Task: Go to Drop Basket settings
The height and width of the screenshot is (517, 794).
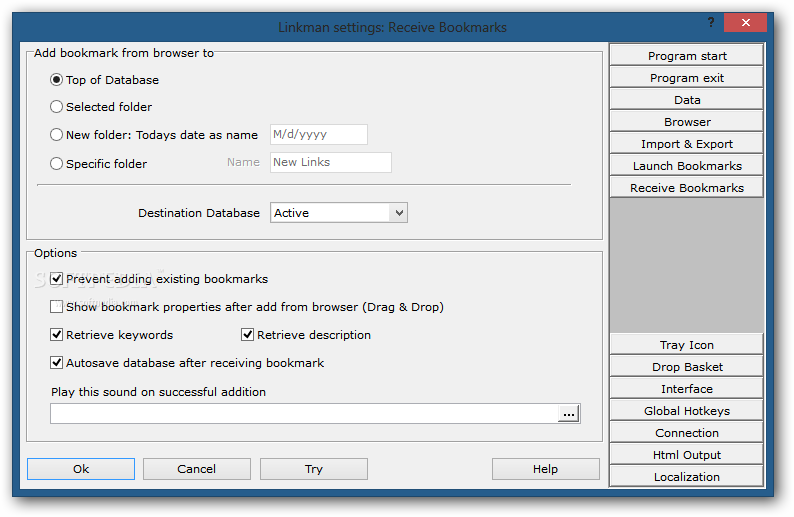Action: pyautogui.click(x=687, y=367)
